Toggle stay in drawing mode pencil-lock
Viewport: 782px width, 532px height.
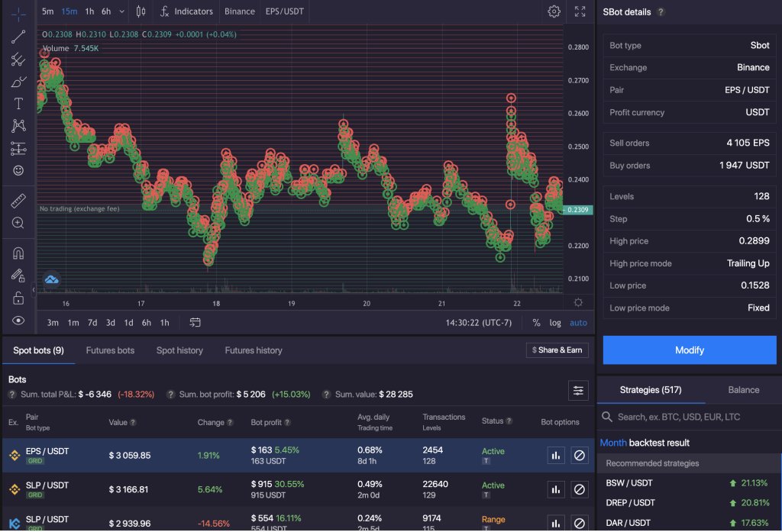click(18, 276)
